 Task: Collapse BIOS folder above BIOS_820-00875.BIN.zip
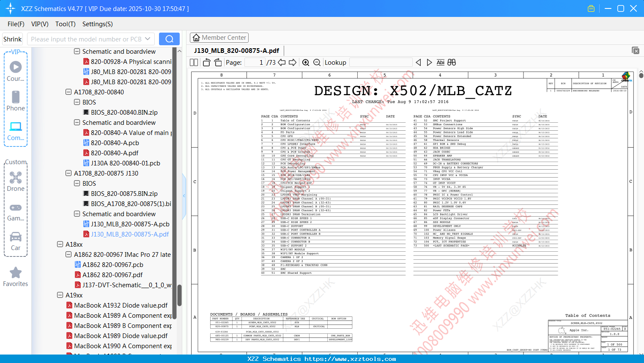(77, 183)
